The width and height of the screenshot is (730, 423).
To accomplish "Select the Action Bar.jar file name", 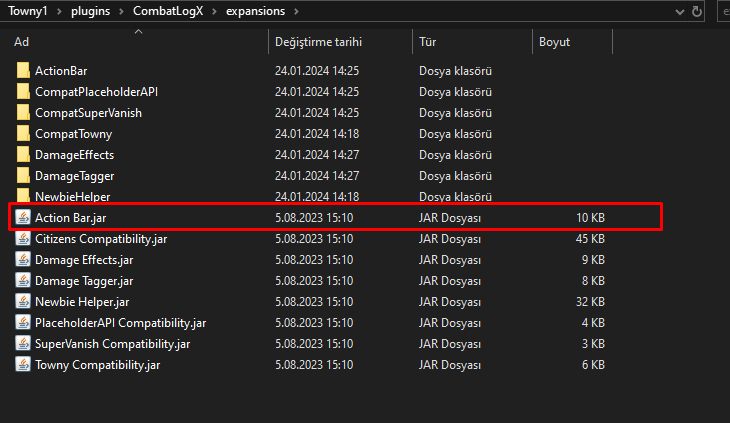I will point(71,217).
